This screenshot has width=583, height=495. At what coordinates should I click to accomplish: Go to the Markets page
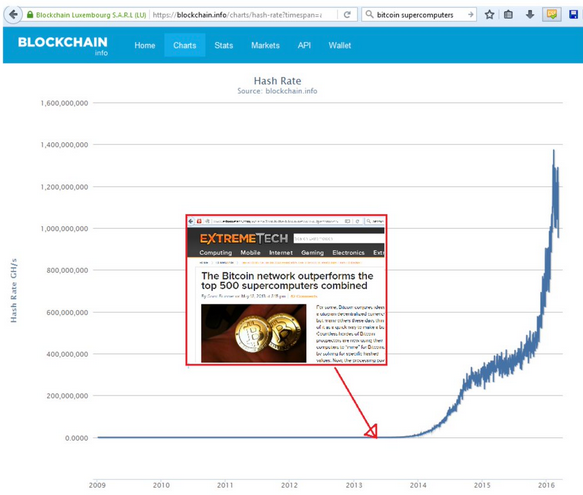point(265,45)
